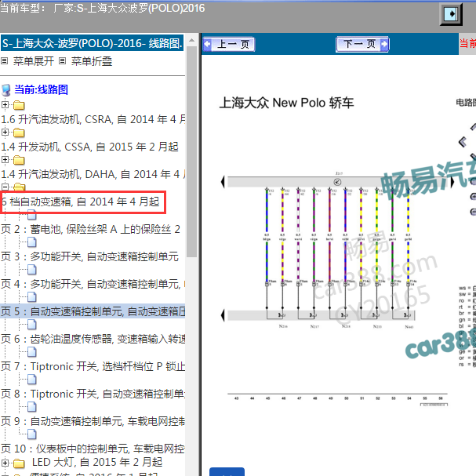Collapse the 6 档自动变速箱 node
476x476 pixels.
5,187
